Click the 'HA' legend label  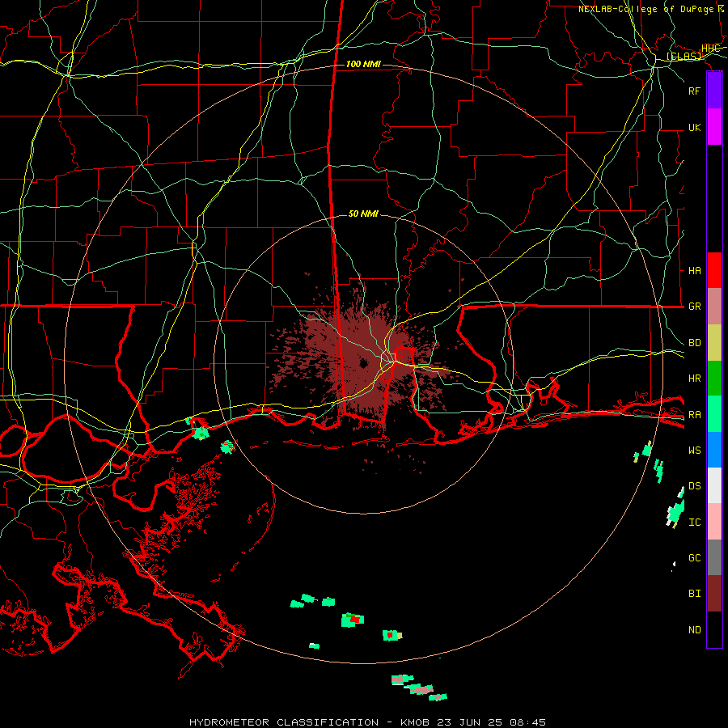click(x=694, y=270)
